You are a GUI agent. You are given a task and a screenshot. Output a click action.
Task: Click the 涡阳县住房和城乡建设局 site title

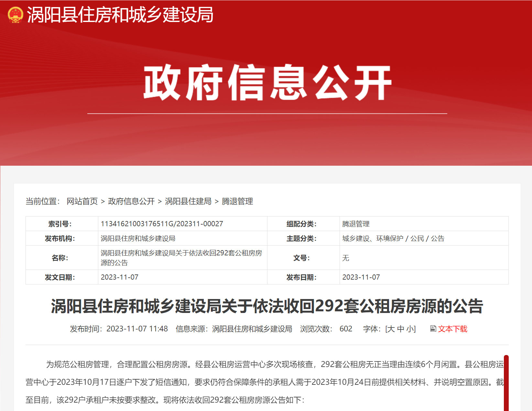click(x=120, y=15)
